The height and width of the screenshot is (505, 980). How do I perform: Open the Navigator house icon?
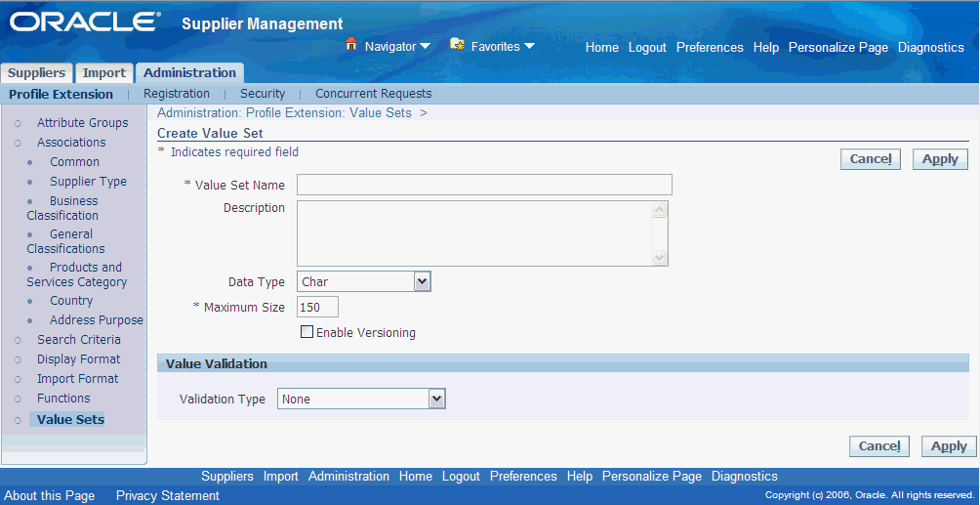(x=351, y=44)
